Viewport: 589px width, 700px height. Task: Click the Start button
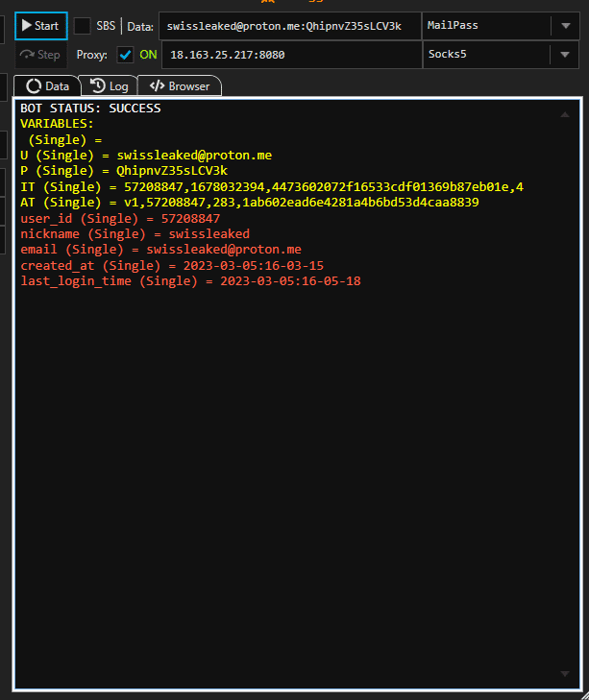tap(40, 26)
